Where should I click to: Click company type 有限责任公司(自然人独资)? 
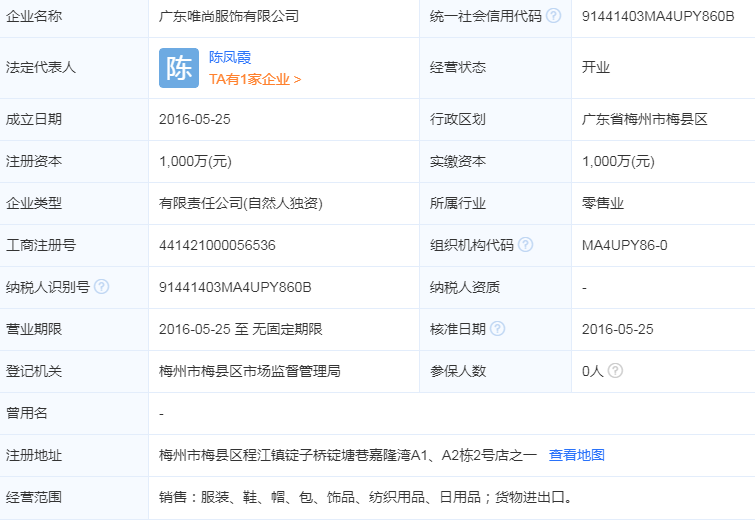pos(240,203)
